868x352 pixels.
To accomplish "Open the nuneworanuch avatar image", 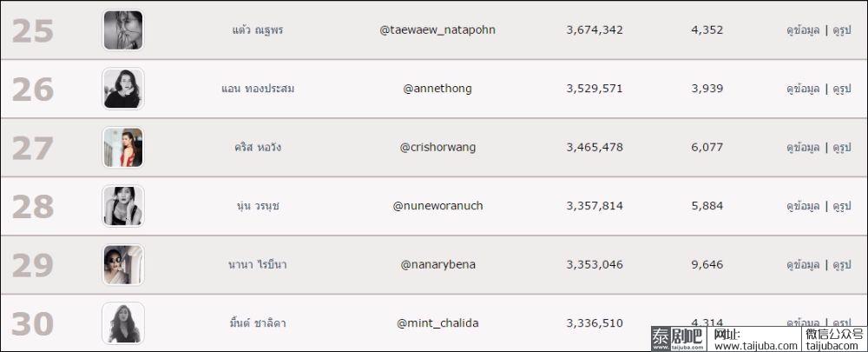I will (123, 206).
